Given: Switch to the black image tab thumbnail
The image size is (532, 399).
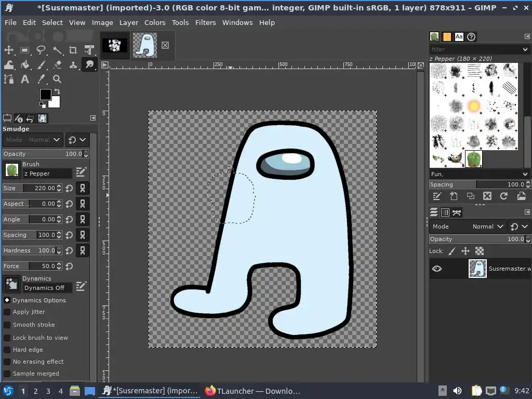Looking at the screenshot, I should pyautogui.click(x=115, y=45).
